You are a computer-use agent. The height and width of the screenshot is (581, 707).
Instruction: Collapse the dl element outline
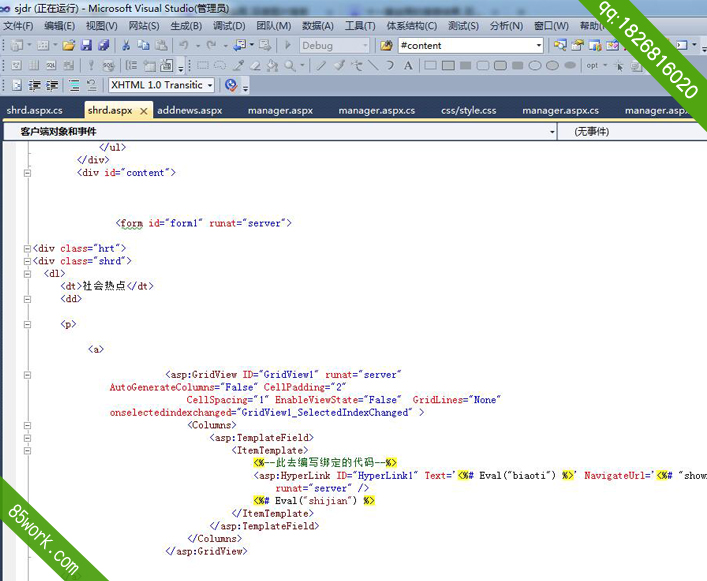click(x=28, y=274)
